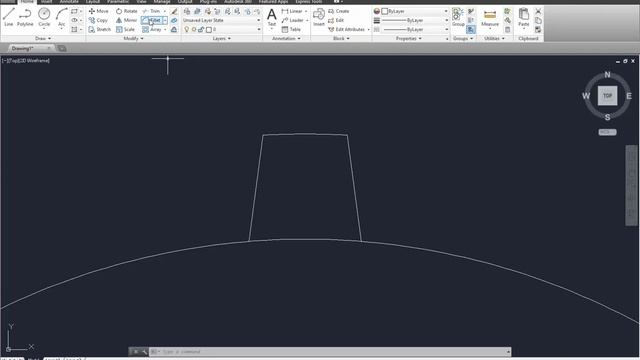This screenshot has height=360, width=640.
Task: Select the Polyline tool
Action: pos(25,17)
